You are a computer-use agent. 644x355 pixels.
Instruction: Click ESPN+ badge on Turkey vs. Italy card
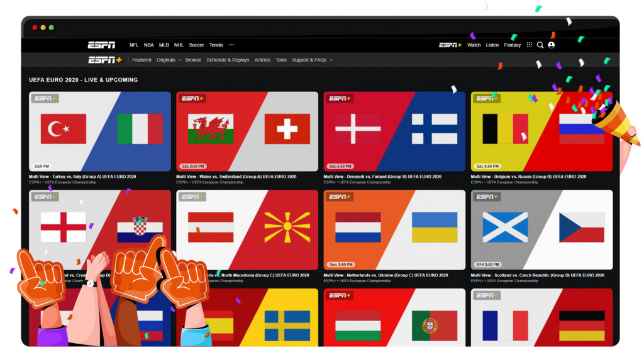coord(45,99)
